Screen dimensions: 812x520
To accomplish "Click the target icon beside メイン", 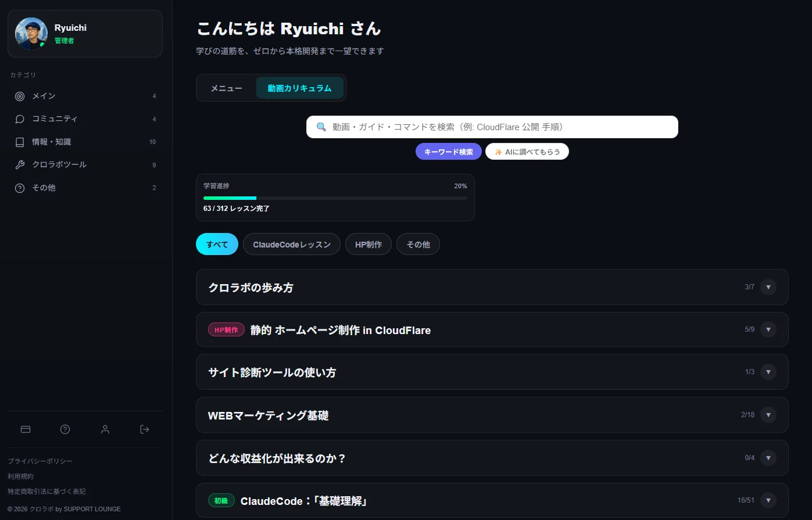I will [x=20, y=96].
